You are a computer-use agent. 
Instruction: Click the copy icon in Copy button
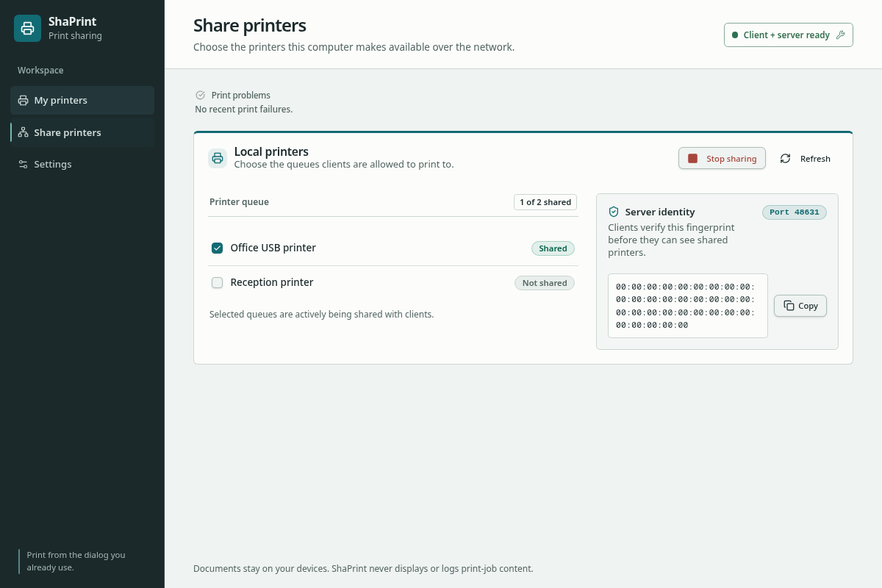tap(789, 306)
